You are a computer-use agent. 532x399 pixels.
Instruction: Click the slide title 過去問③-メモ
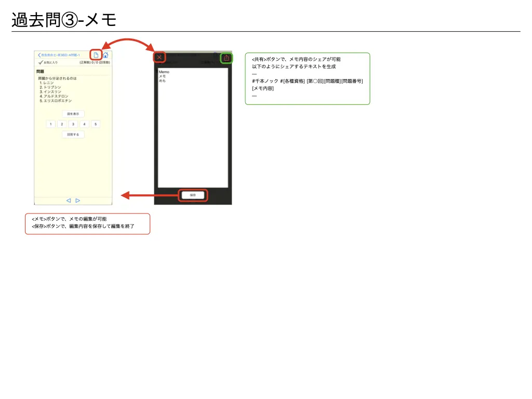coord(64,20)
